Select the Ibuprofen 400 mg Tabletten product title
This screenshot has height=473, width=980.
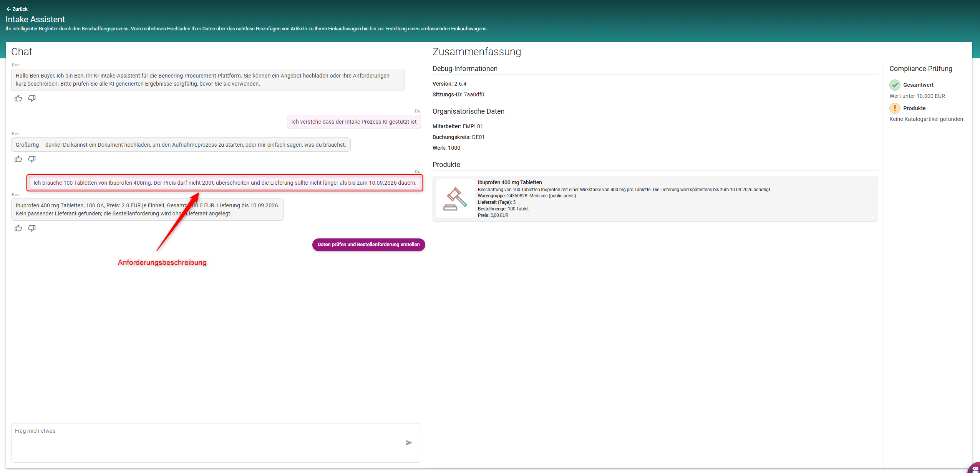[510, 182]
